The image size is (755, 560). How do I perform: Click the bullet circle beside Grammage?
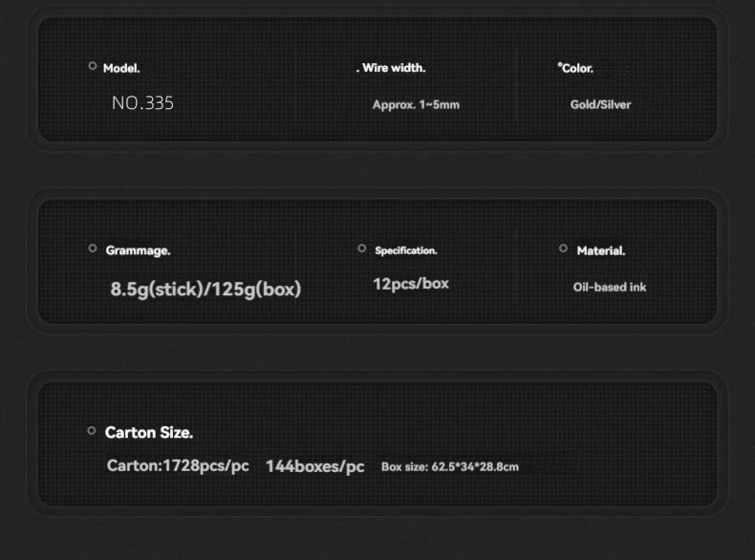93,248
